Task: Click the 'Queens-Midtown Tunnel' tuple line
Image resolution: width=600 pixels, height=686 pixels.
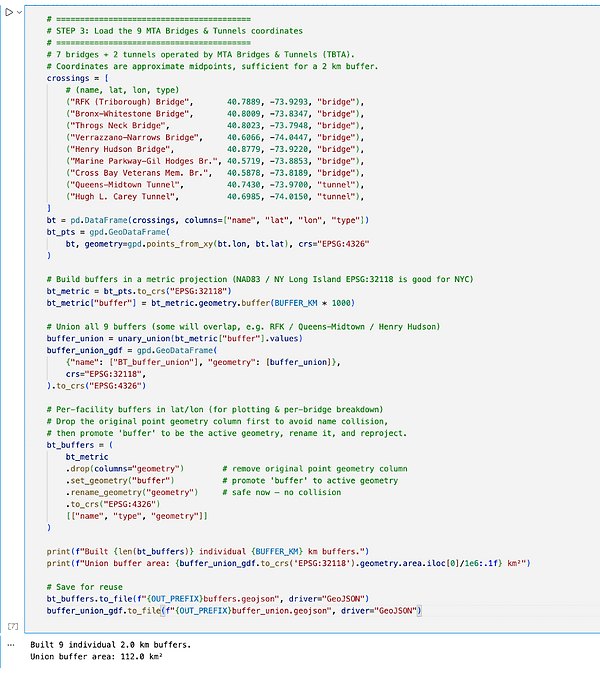Action: coord(215,185)
